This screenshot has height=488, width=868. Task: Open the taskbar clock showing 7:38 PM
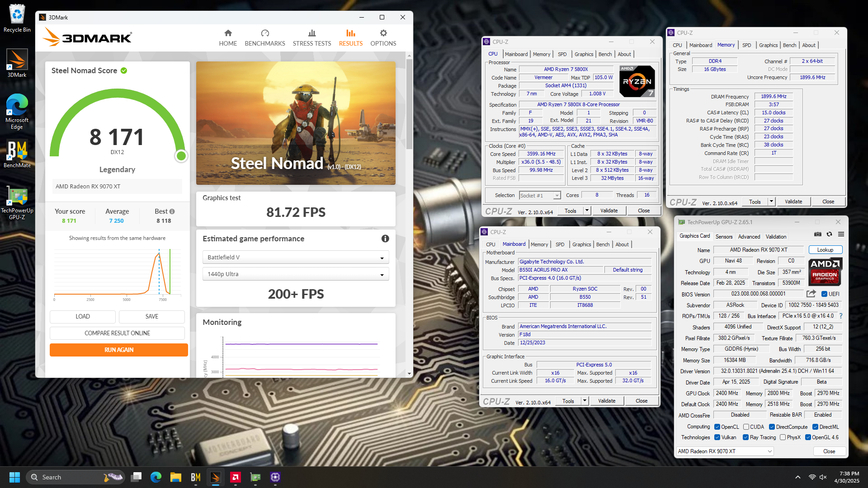(x=847, y=477)
